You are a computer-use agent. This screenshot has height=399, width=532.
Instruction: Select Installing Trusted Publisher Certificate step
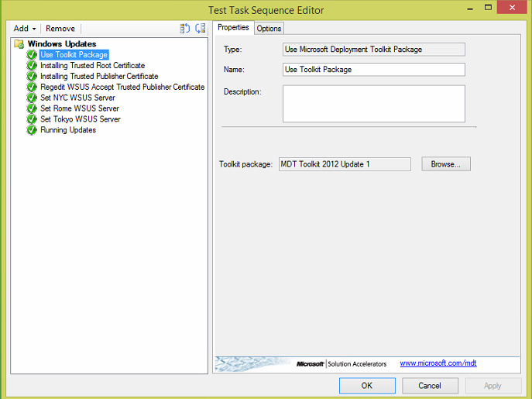[99, 76]
